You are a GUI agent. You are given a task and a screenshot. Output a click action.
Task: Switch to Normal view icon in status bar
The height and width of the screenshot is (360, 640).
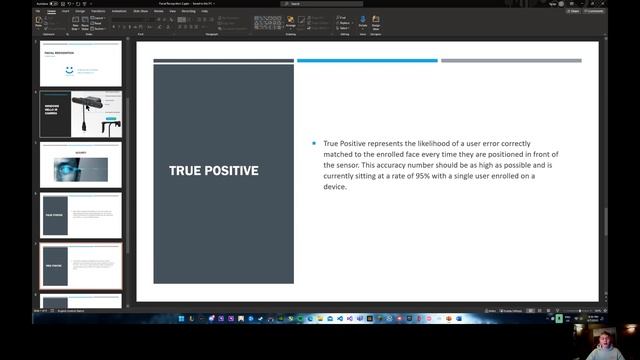point(530,311)
